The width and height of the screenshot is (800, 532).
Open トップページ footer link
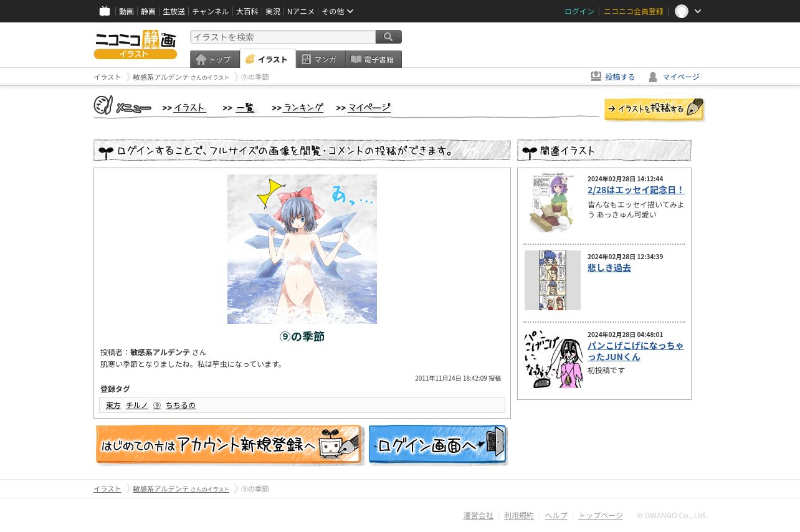(x=601, y=515)
